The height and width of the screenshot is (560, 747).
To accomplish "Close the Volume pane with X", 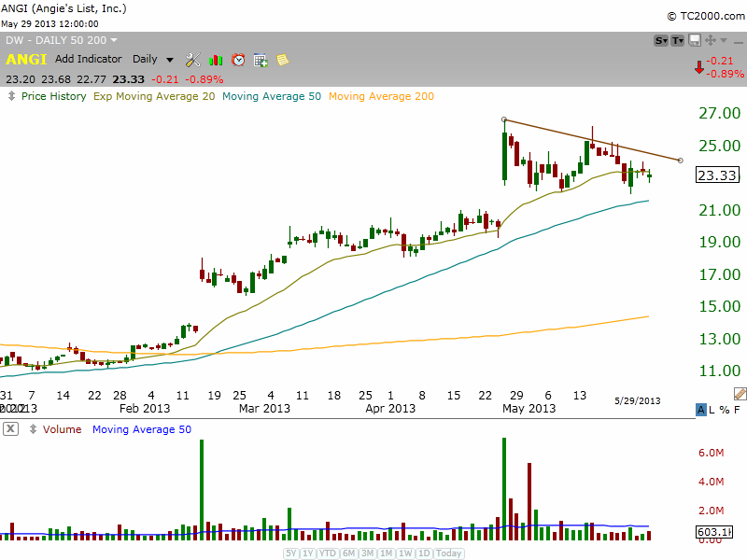I will [x=10, y=429].
